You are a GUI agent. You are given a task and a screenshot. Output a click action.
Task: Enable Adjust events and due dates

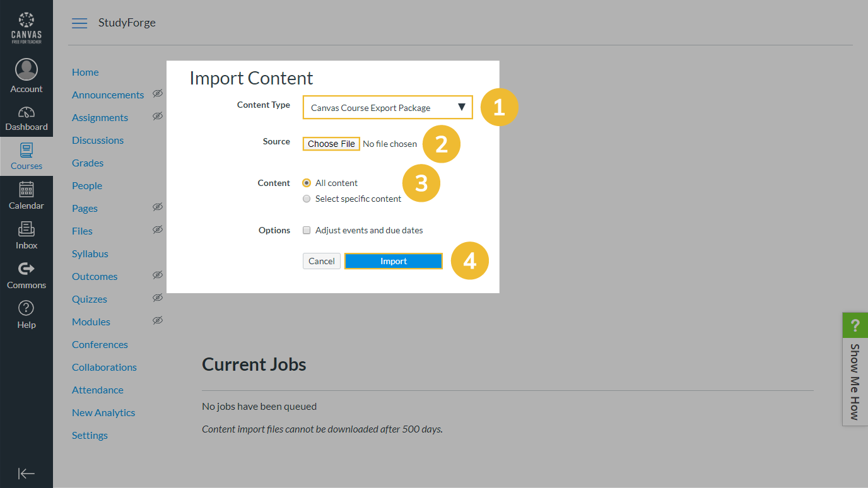coord(307,229)
